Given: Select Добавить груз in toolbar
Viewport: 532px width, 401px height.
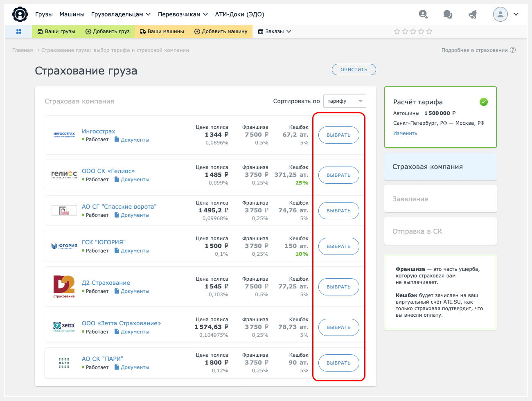Looking at the screenshot, I should coord(107,32).
